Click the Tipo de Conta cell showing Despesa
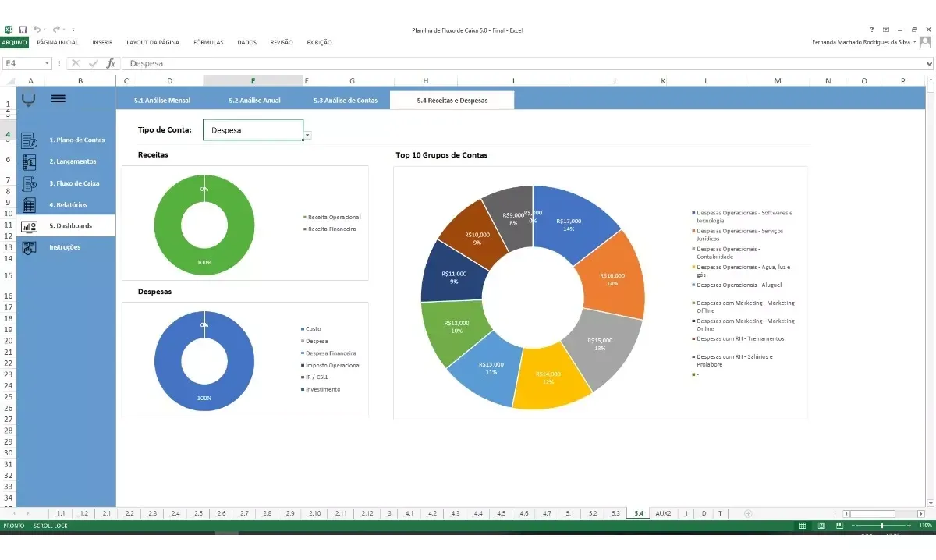The image size is (936, 560). (253, 129)
